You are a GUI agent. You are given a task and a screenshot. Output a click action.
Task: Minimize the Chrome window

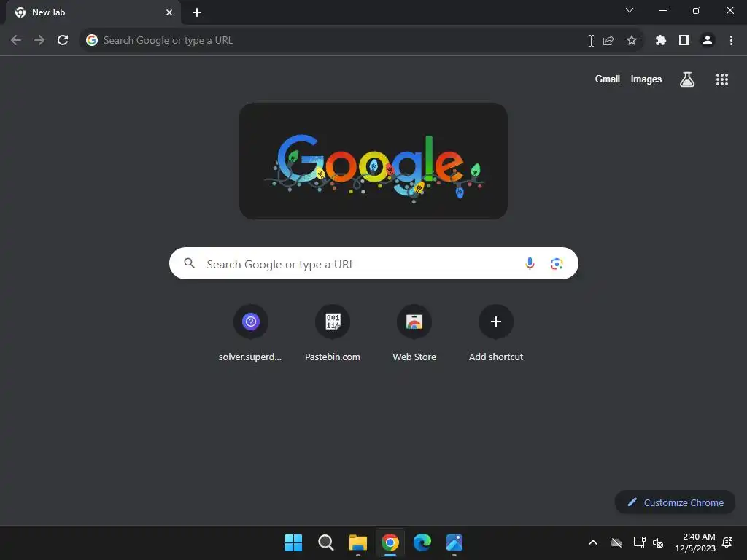click(663, 10)
